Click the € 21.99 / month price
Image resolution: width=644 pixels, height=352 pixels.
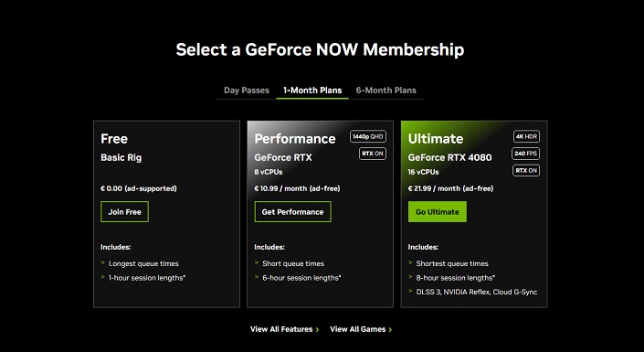[x=450, y=188]
